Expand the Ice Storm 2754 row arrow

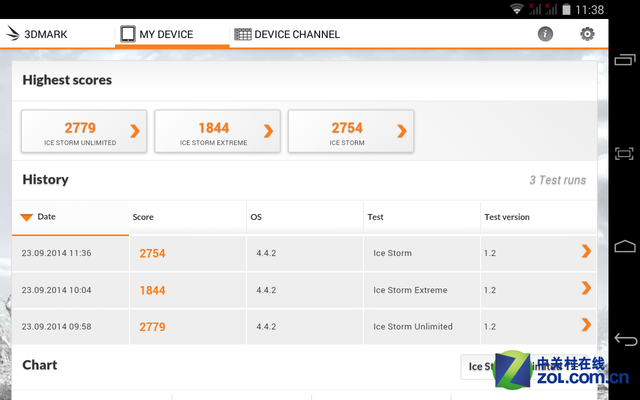pos(586,251)
